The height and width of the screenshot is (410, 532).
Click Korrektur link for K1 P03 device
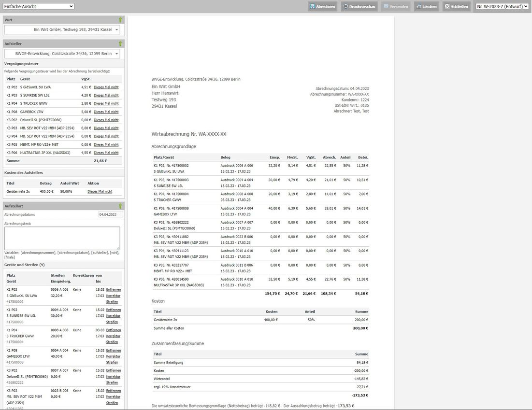114,316
